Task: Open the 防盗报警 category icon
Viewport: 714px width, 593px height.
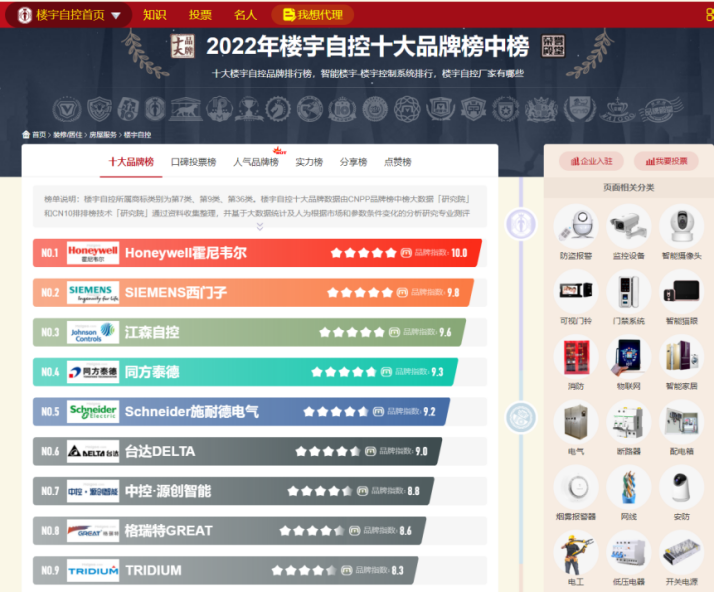Action: click(x=576, y=226)
